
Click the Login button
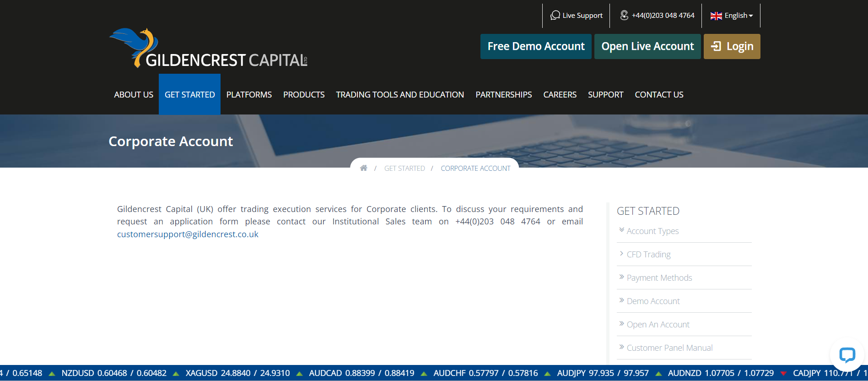point(732,46)
